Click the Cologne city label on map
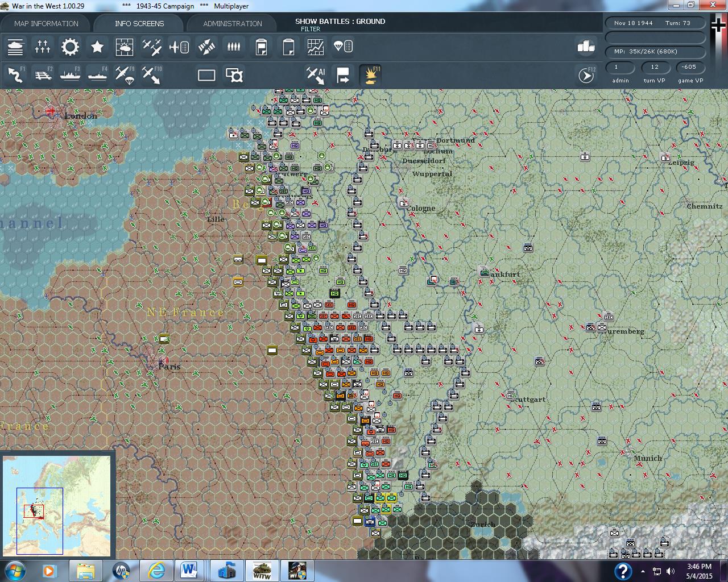The height and width of the screenshot is (582, 728). tap(421, 209)
